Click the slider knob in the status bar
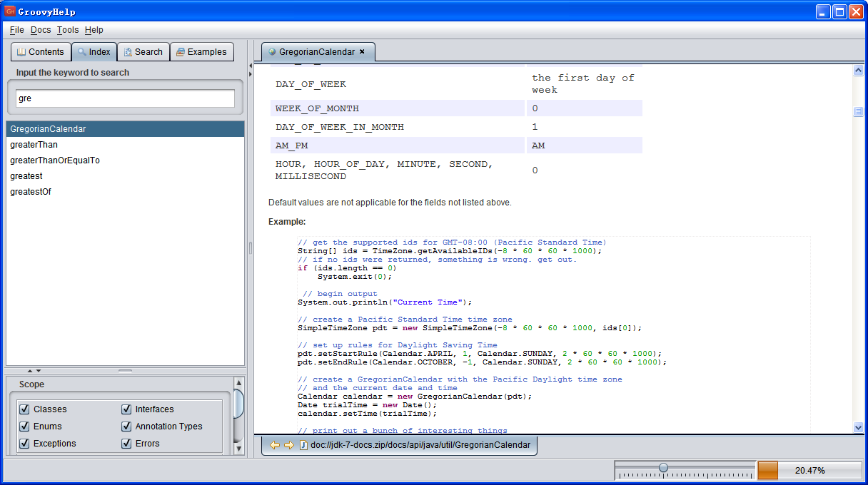Screen dimensions: 868x485 point(663,468)
